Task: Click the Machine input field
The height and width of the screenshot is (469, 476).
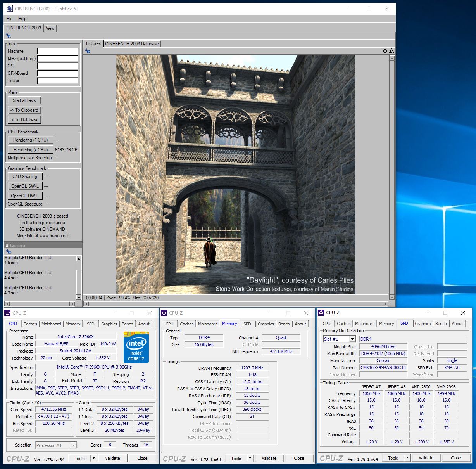Action: pos(57,51)
